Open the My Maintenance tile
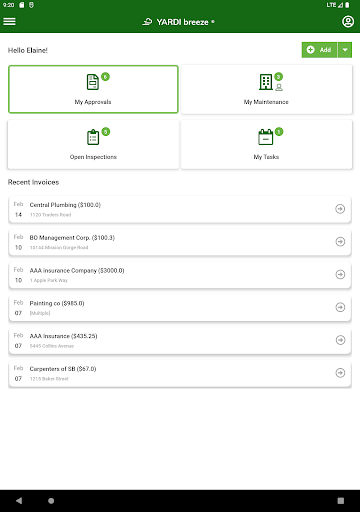Screen dimensions: 360x512 [x=266, y=89]
